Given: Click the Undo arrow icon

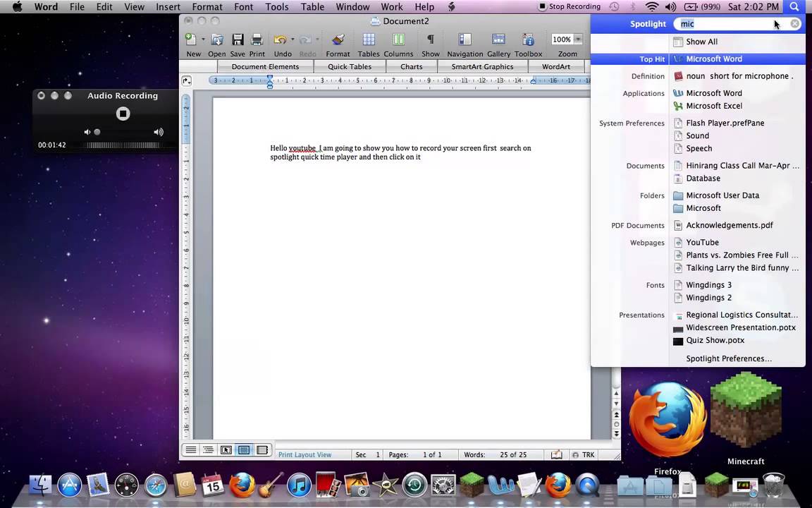Looking at the screenshot, I should click(280, 40).
